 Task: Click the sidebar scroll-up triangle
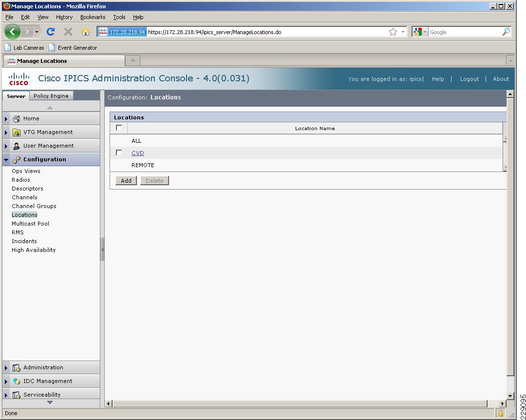click(50, 108)
